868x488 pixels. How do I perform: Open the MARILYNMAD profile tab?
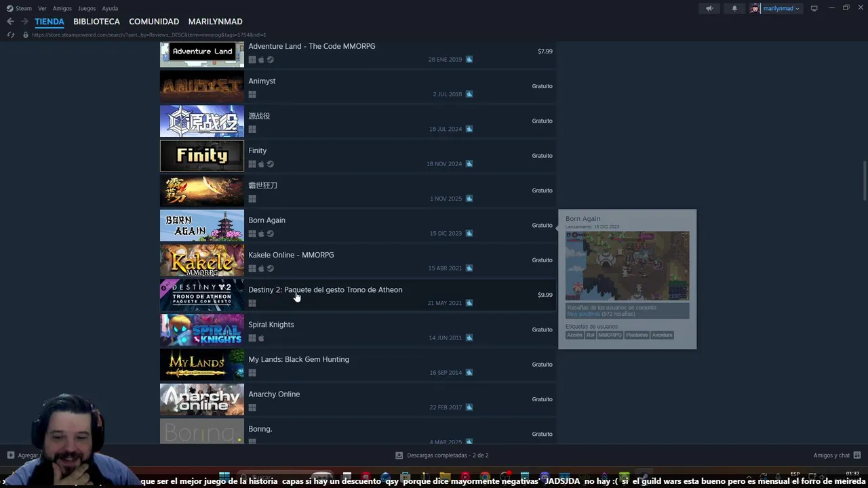pyautogui.click(x=215, y=22)
